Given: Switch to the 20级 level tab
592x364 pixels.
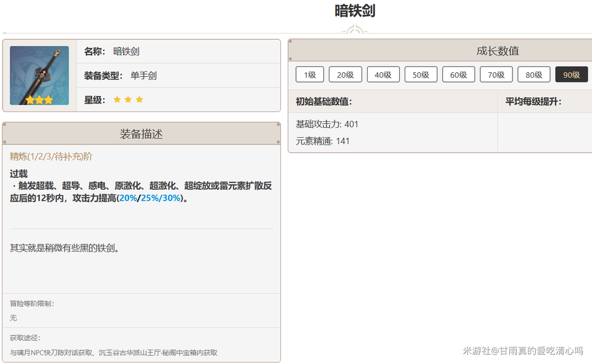Looking at the screenshot, I should pyautogui.click(x=345, y=75).
